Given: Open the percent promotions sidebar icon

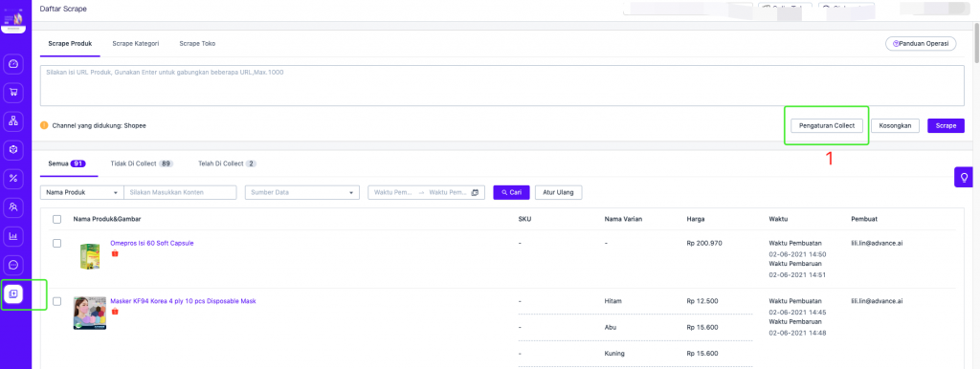Looking at the screenshot, I should 13,179.
